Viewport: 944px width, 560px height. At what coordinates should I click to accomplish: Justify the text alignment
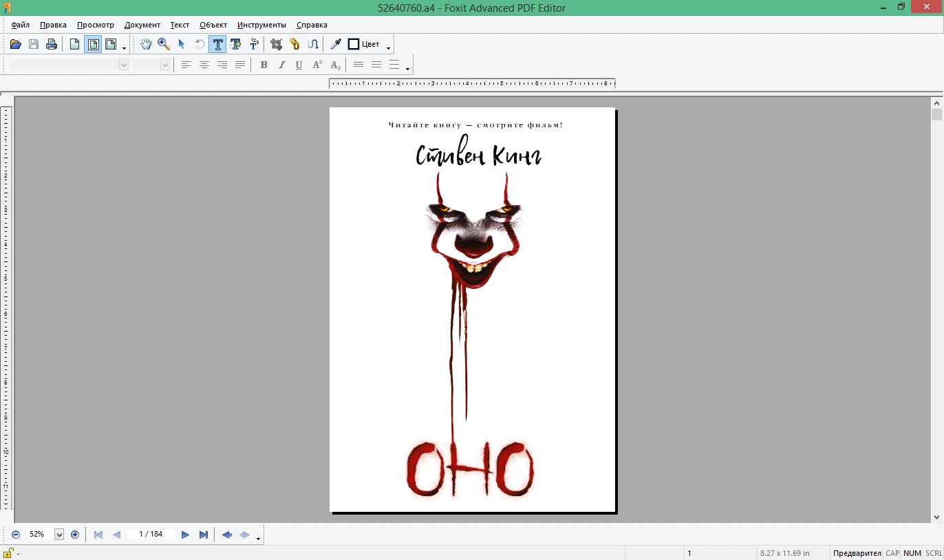240,65
